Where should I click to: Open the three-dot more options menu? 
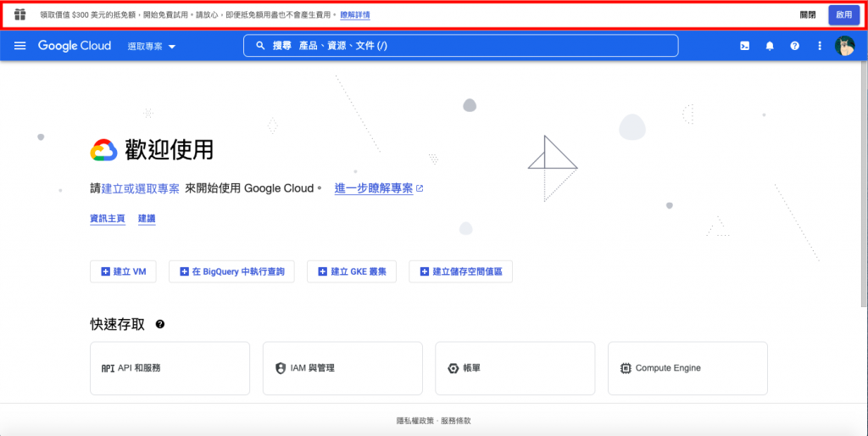[820, 46]
